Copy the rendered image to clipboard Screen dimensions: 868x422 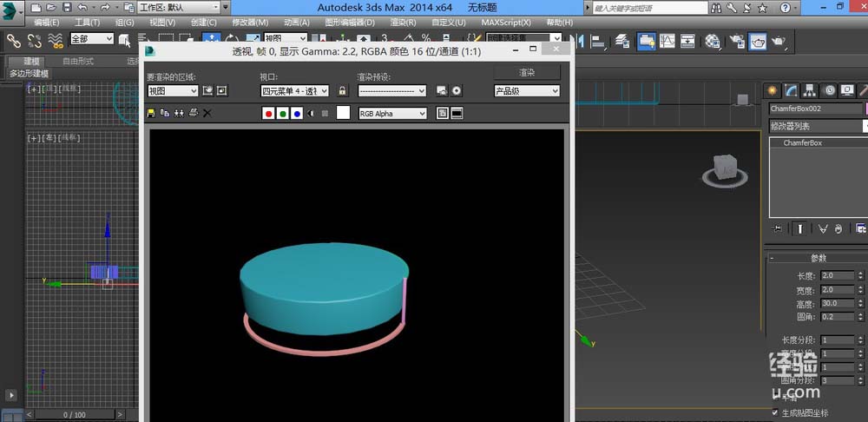point(165,113)
